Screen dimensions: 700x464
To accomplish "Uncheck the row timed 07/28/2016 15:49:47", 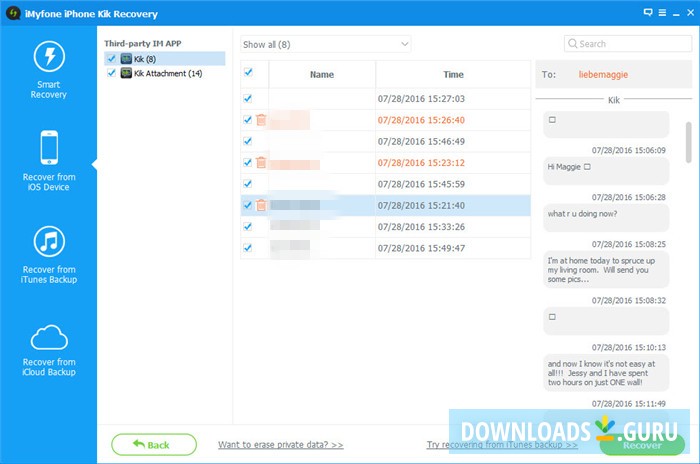I will click(x=248, y=248).
